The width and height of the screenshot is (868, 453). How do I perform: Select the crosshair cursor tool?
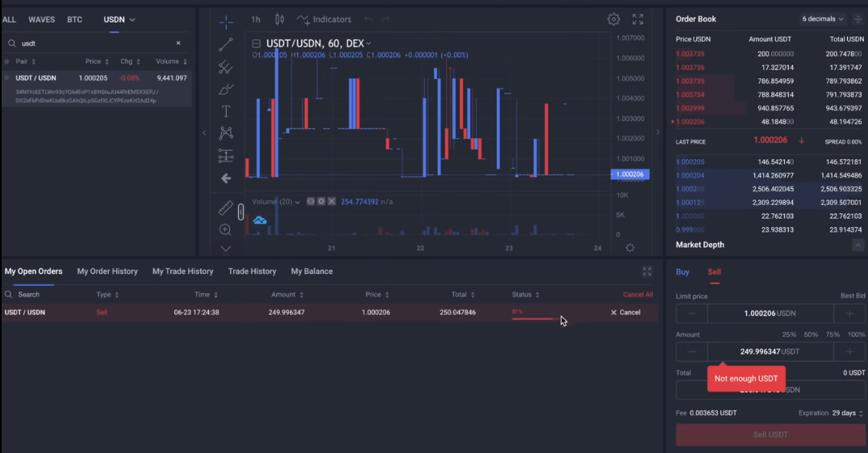tap(226, 22)
